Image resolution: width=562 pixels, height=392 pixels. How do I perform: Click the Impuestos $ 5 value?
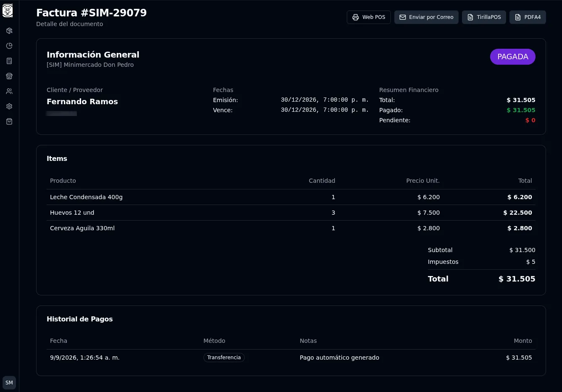click(531, 262)
